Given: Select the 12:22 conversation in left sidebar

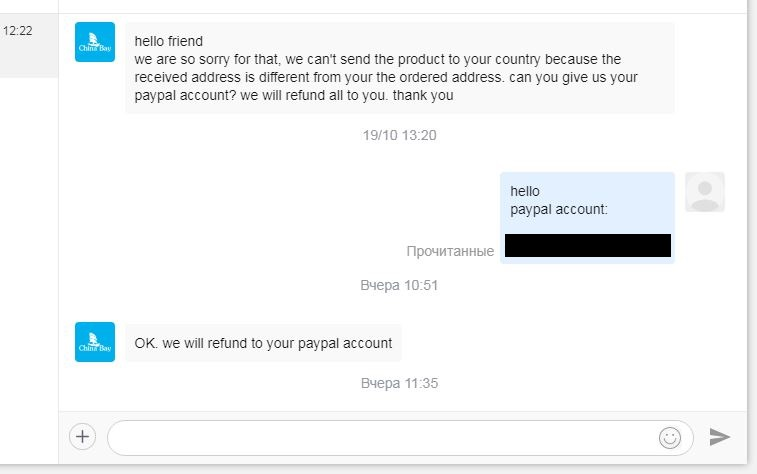Looking at the screenshot, I should coord(29,45).
